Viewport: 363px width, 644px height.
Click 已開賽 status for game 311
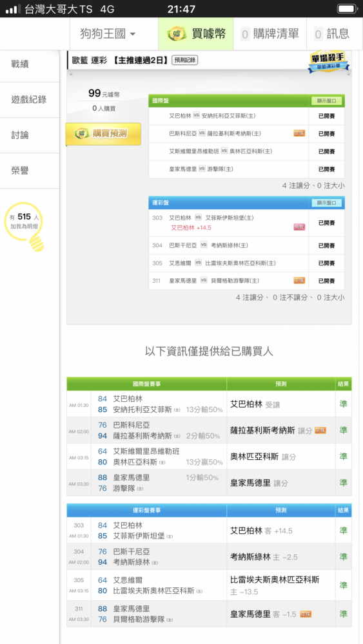326,281
